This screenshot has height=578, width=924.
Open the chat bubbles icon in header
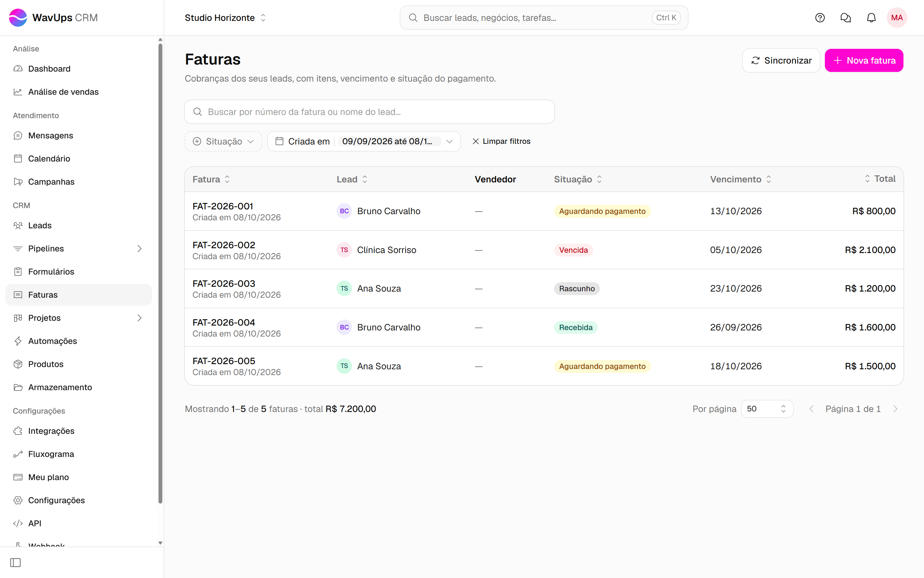[x=845, y=18]
